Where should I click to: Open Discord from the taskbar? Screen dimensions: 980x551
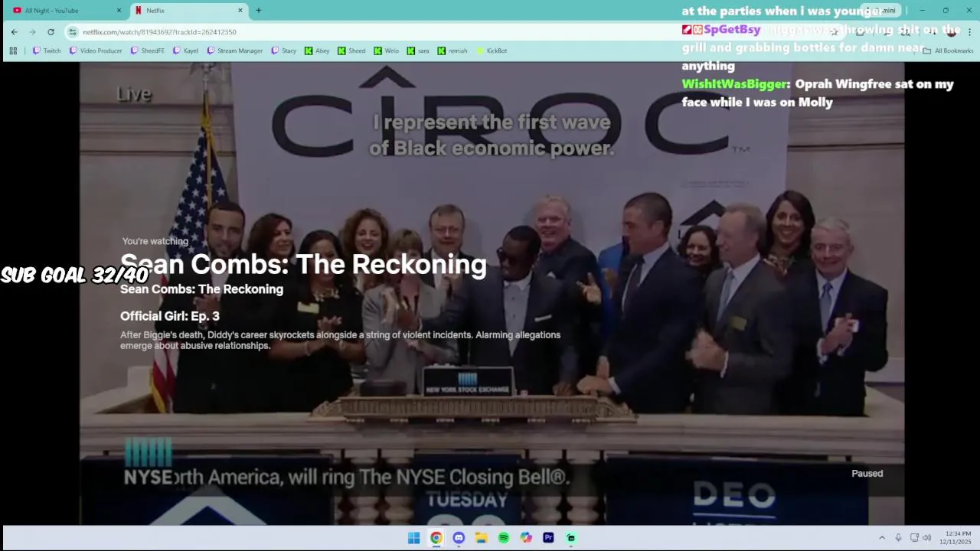point(459,538)
